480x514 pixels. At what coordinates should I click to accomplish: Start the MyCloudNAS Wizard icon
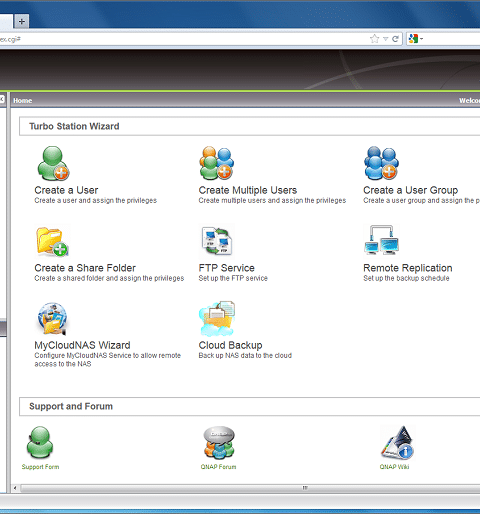53,319
